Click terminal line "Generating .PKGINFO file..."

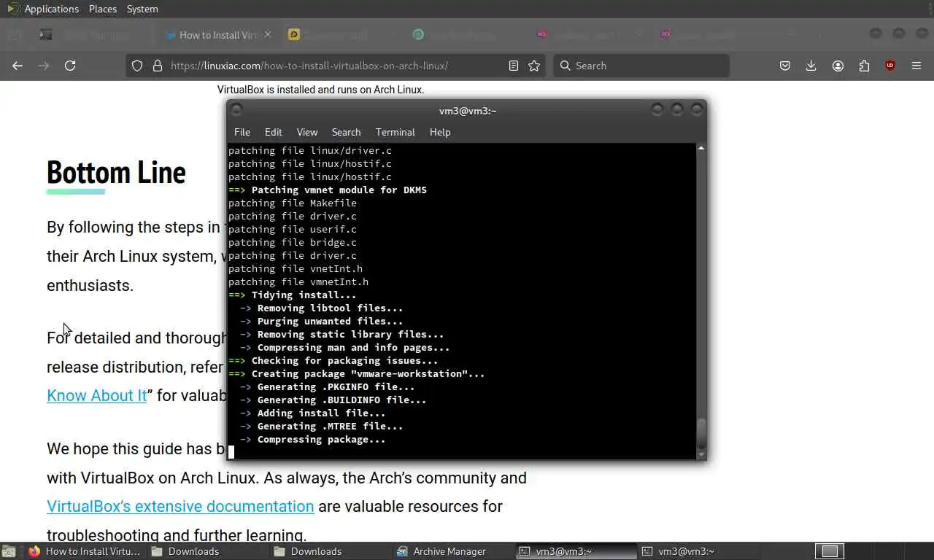click(x=336, y=386)
